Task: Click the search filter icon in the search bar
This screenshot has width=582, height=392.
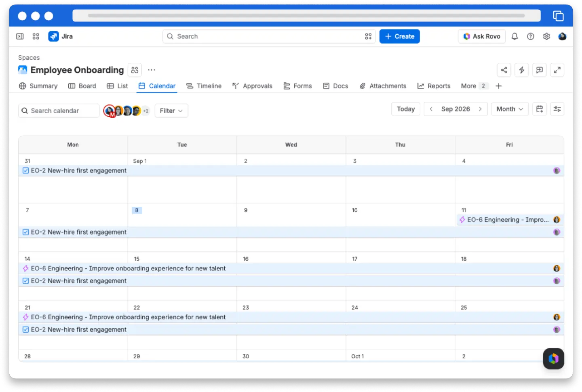Action: coord(368,36)
